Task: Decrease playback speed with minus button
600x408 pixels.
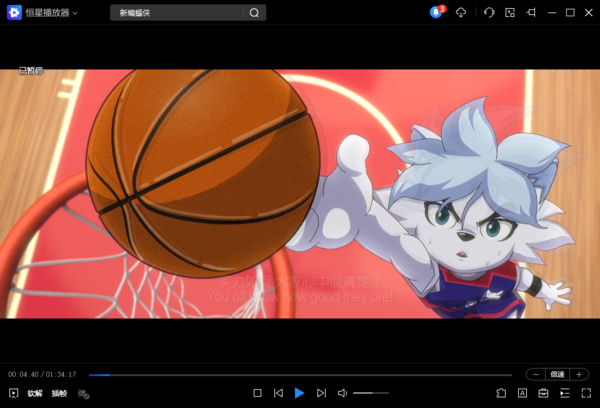Action: pyautogui.click(x=536, y=374)
